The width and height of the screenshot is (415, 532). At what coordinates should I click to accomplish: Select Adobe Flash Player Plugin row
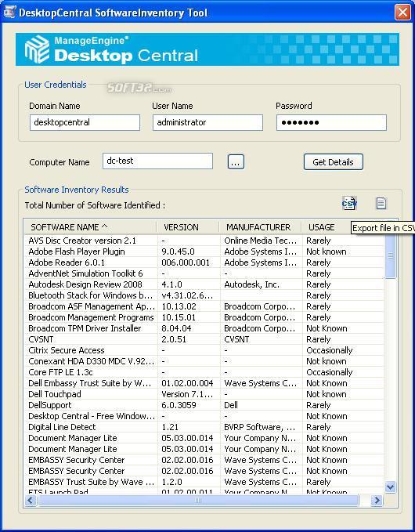pos(204,252)
